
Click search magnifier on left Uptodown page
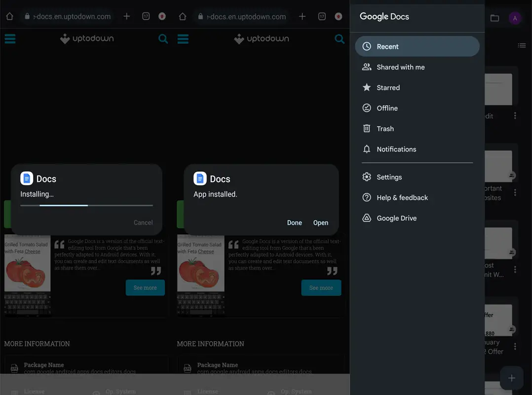coord(163,39)
